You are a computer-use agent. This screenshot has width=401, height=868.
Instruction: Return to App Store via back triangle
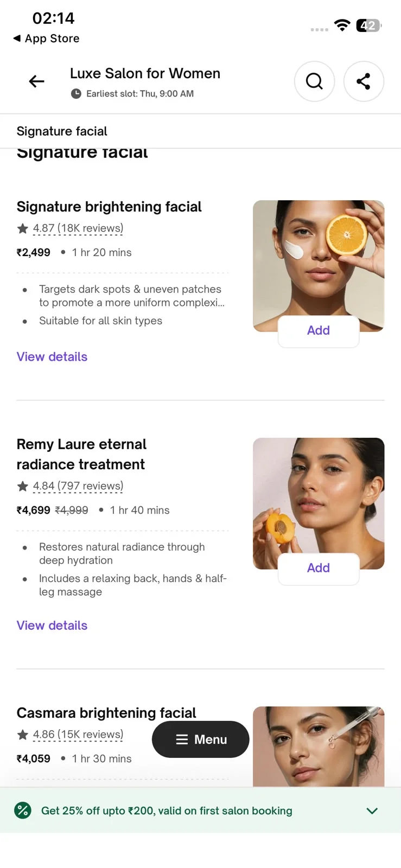click(17, 39)
